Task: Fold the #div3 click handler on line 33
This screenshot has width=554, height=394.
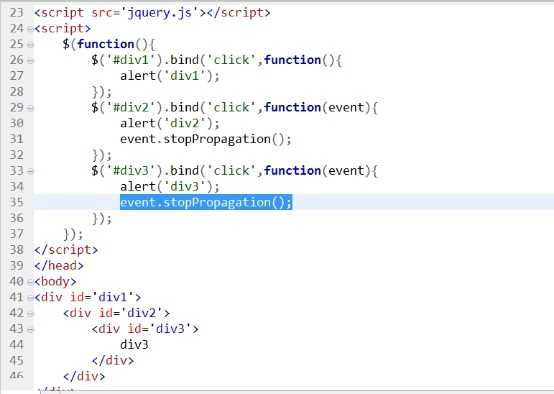Action: (30, 171)
